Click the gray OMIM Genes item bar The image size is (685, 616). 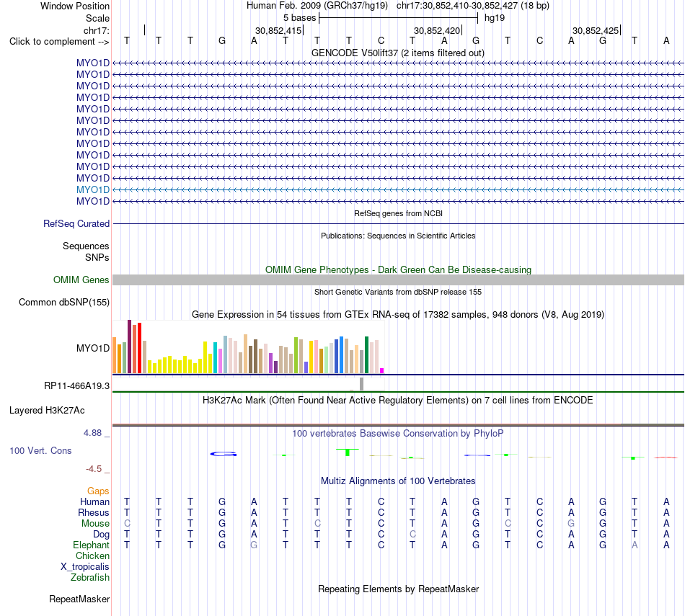click(398, 280)
